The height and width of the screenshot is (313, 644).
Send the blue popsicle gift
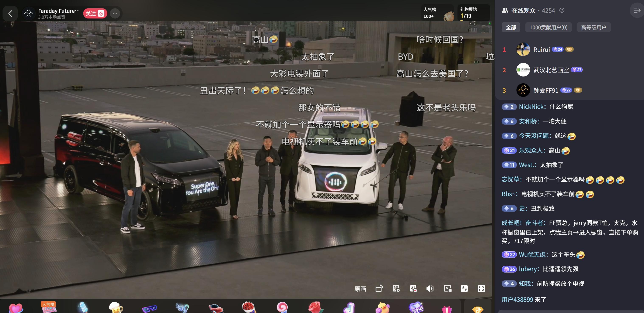click(82, 307)
